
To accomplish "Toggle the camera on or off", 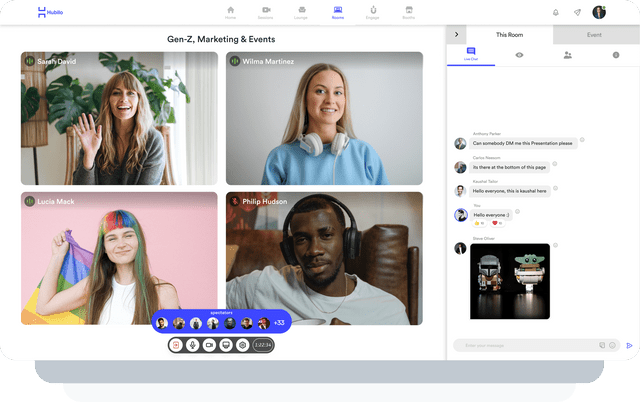I will 209,344.
